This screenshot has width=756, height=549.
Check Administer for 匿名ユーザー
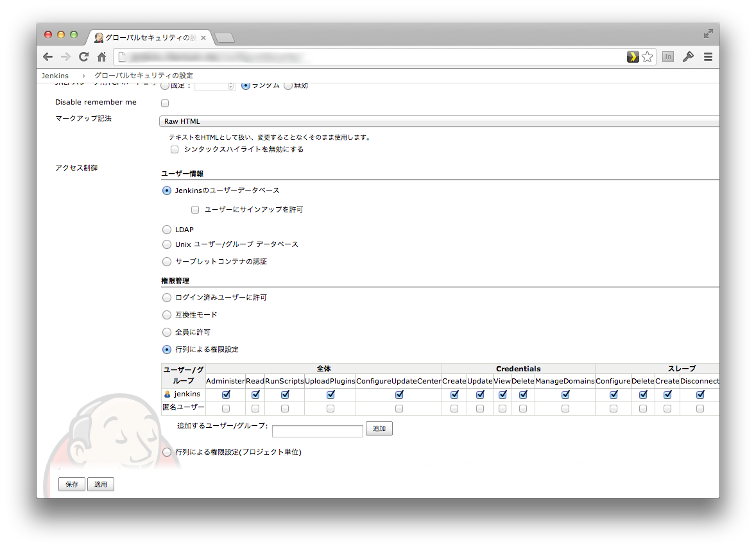click(x=226, y=409)
